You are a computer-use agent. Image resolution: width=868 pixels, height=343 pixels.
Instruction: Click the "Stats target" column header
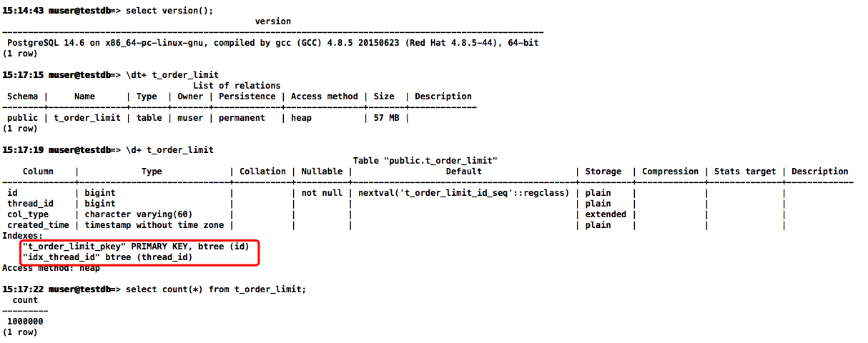(x=744, y=171)
